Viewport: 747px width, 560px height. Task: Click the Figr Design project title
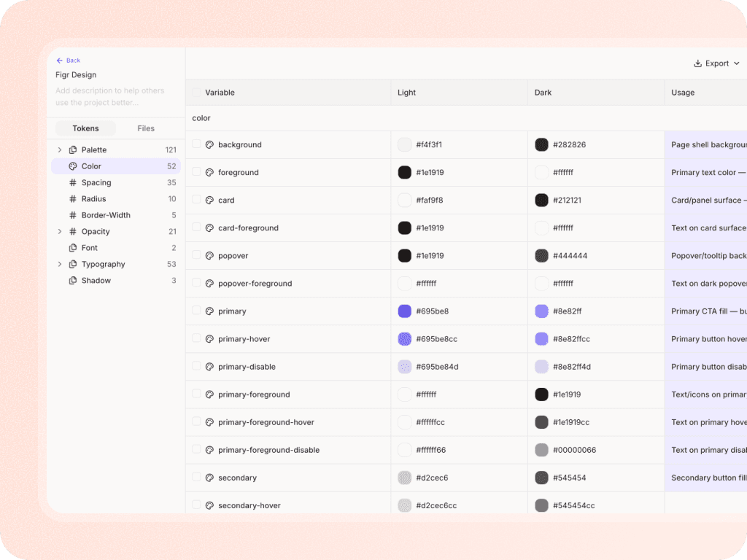click(76, 75)
